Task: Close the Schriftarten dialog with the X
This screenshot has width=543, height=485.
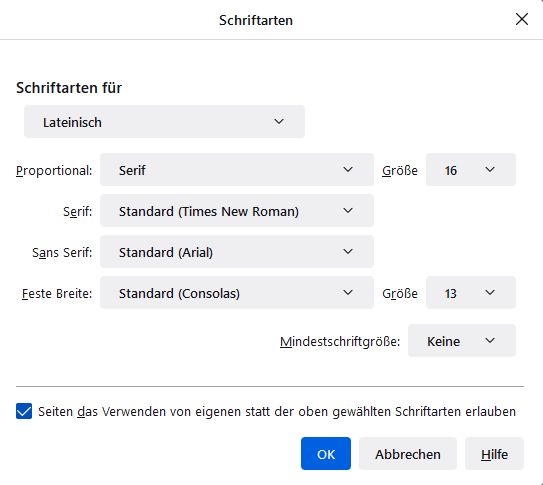Action: click(522, 19)
